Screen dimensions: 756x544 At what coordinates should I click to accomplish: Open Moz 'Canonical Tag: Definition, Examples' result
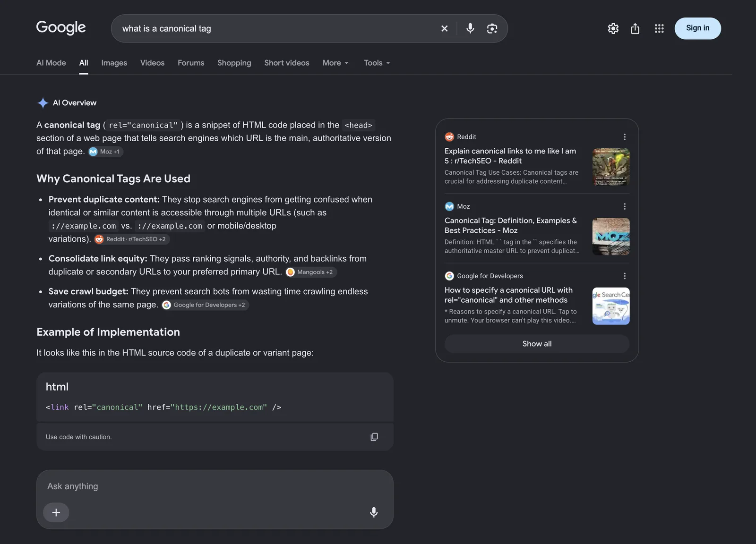pos(511,225)
